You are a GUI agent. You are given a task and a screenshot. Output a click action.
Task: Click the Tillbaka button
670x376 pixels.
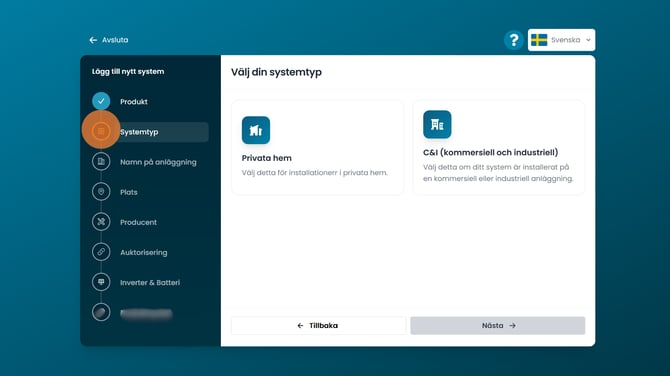point(318,326)
